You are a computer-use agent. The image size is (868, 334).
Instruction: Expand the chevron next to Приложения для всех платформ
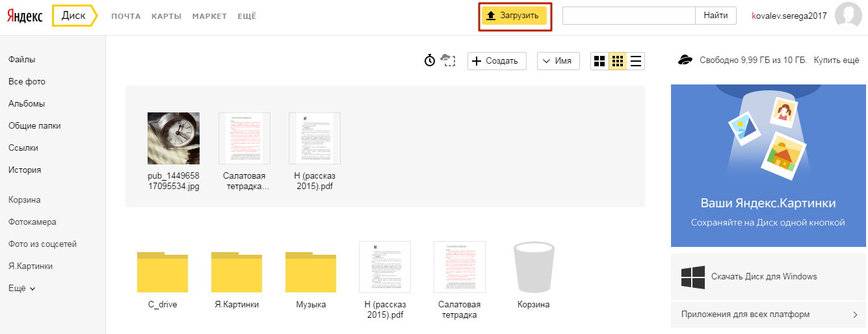coord(855,315)
